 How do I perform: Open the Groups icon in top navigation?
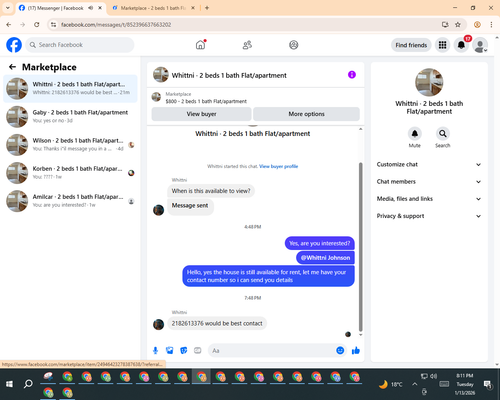pos(294,45)
